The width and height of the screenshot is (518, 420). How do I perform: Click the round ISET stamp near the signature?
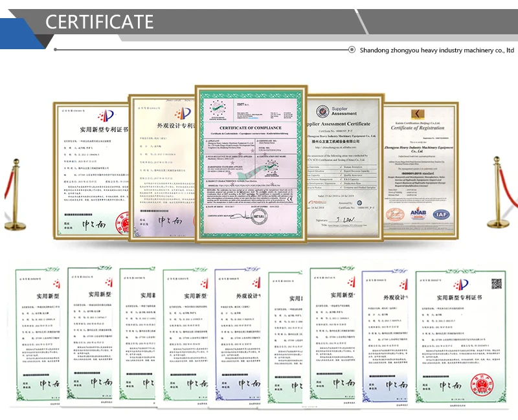pos(258,217)
